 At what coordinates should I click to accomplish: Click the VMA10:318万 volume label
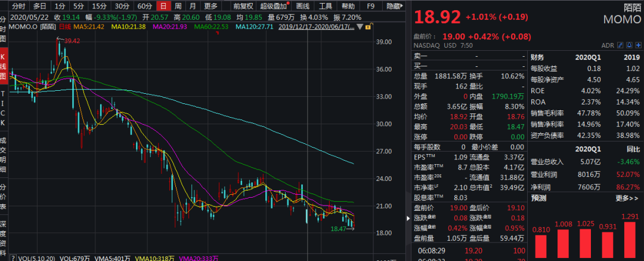tap(155, 258)
